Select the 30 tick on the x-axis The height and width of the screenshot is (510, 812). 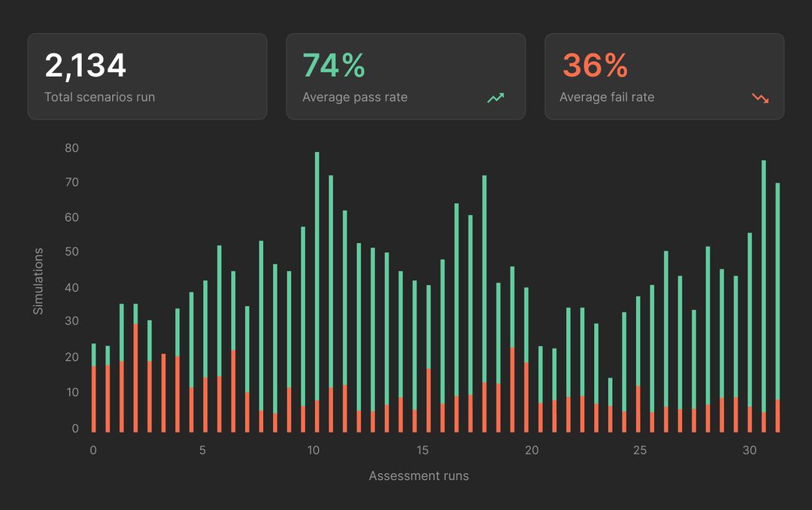(x=750, y=451)
